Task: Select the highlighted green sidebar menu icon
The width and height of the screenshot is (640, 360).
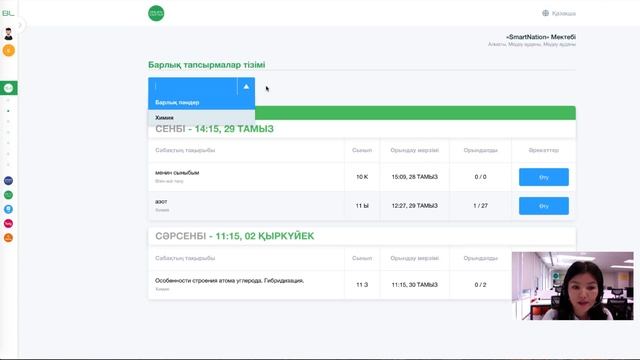Action: tap(9, 88)
